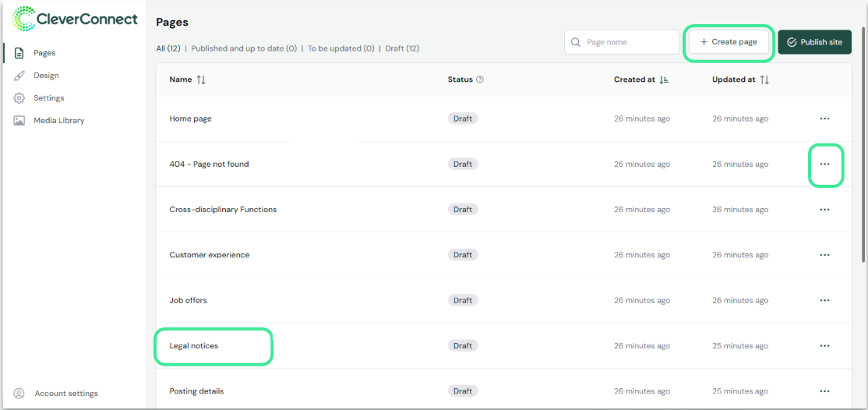Screen dimensions: 868x410
Task: Filter pages by Draft (12) tab
Action: [402, 48]
